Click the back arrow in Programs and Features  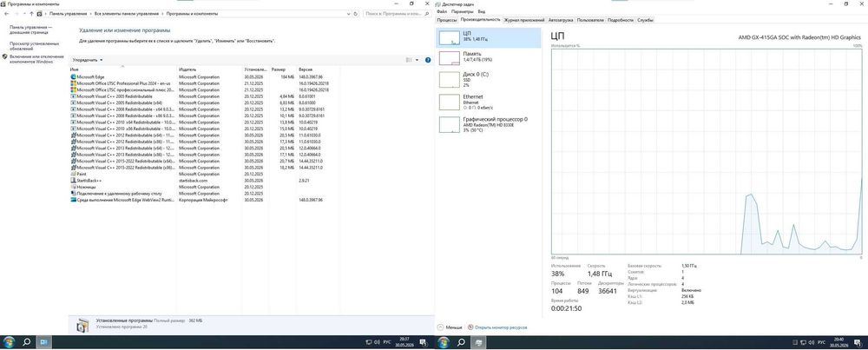[6, 13]
